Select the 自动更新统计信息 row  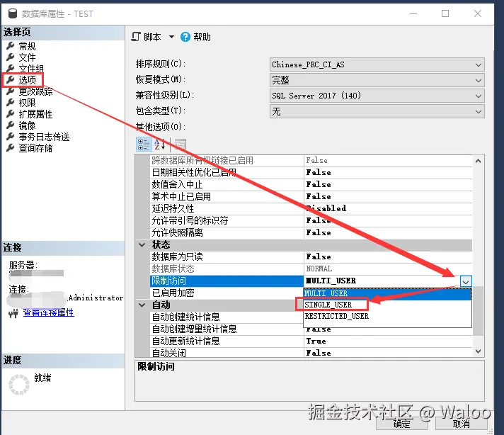click(311, 341)
